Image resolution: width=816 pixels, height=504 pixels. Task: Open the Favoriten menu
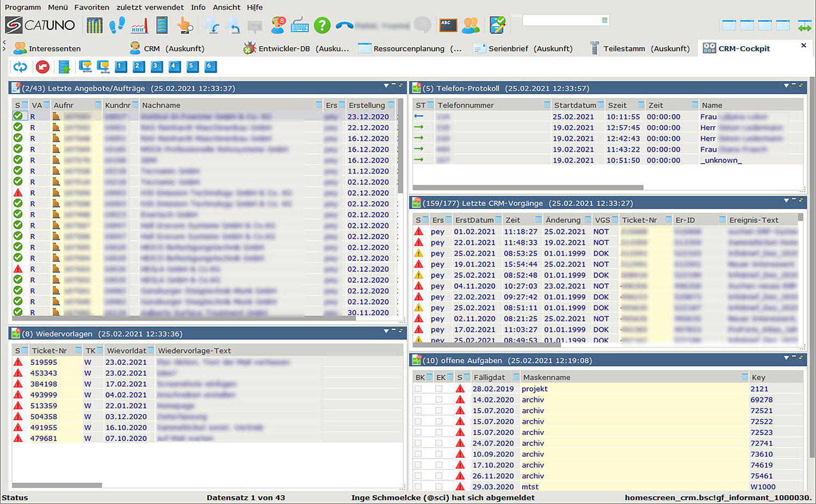pos(91,7)
